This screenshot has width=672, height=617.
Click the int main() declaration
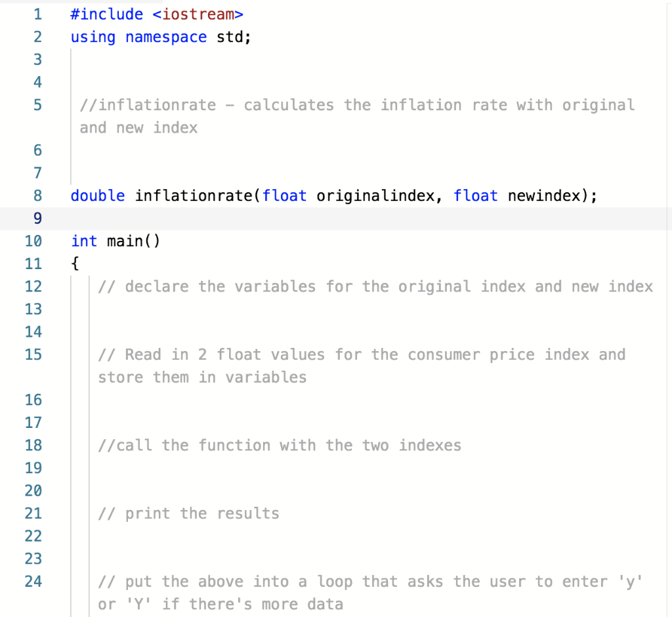115,241
